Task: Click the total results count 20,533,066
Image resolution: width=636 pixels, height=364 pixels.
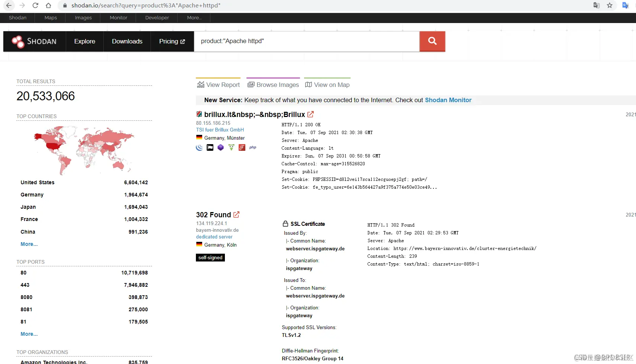Action: click(x=46, y=96)
